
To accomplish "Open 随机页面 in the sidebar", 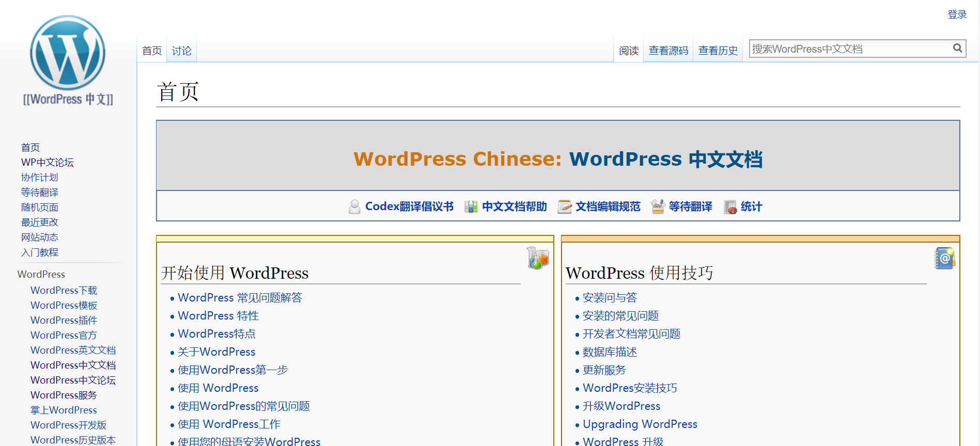I will click(40, 208).
